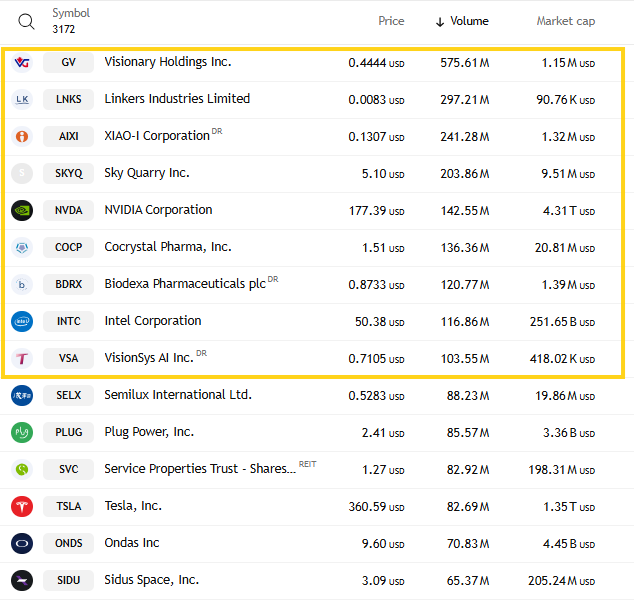Open the GV ticker badge

click(68, 63)
